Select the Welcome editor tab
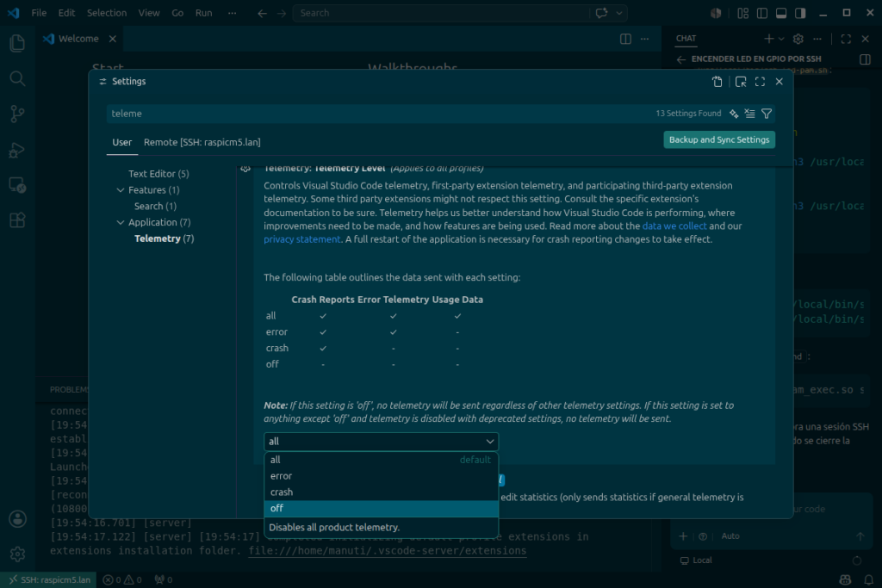The height and width of the screenshot is (588, 882). pyautogui.click(x=78, y=39)
